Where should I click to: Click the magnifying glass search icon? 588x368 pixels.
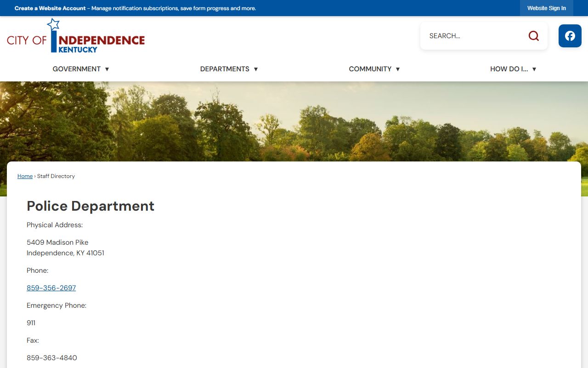(x=533, y=36)
